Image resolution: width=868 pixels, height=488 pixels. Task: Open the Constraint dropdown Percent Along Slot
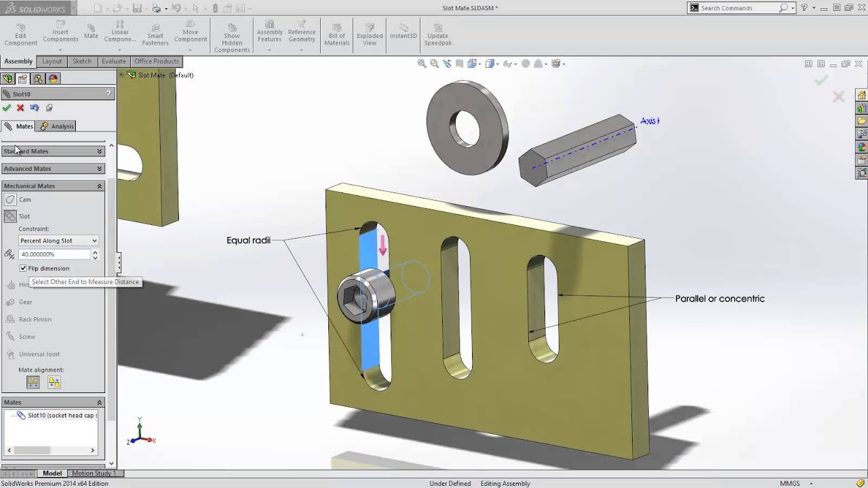pos(58,241)
